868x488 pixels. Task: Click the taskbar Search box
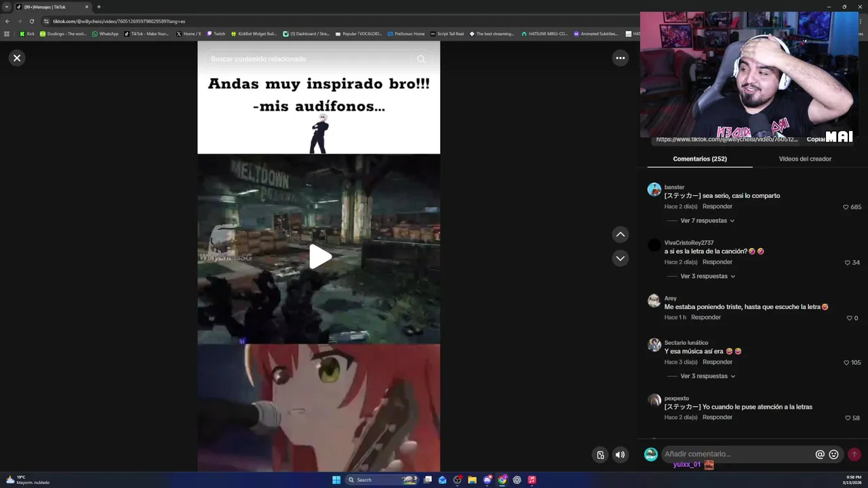click(x=382, y=480)
